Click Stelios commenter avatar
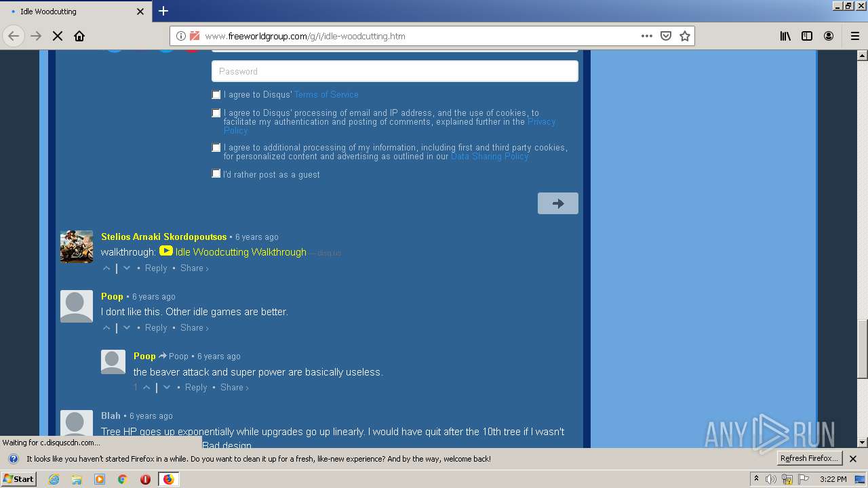 pos(77,247)
